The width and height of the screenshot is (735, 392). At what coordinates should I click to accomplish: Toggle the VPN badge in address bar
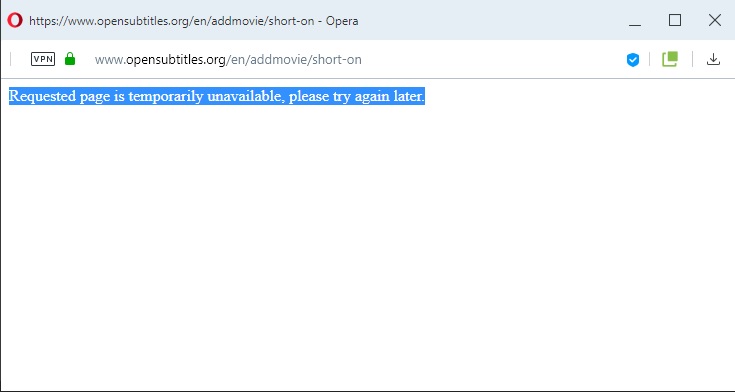[x=43, y=59]
